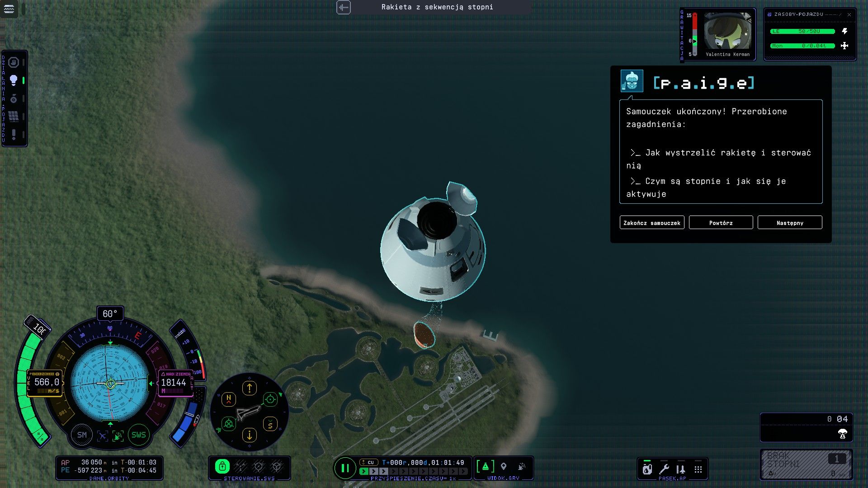This screenshot has height=488, width=868.
Task: Click the Następny button
Action: (x=790, y=223)
